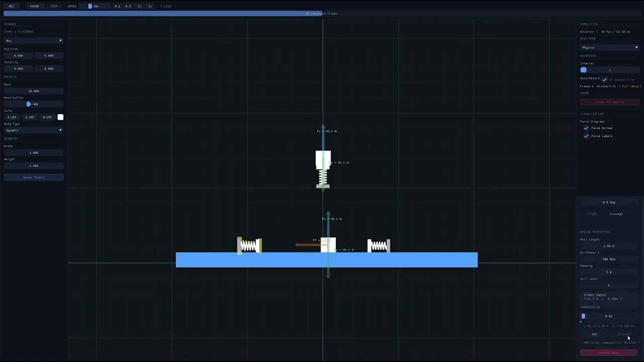Click the Coil Count field 6
Image resolution: width=644 pixels, height=362 pixels.
[609, 285]
